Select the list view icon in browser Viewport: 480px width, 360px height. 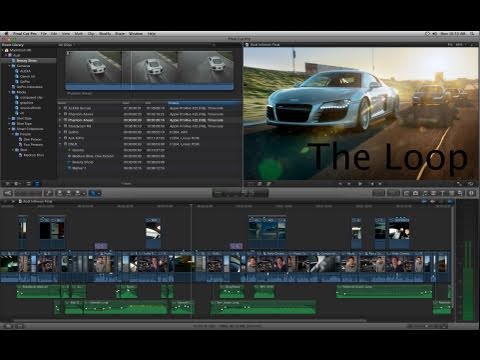pyautogui.click(x=37, y=184)
